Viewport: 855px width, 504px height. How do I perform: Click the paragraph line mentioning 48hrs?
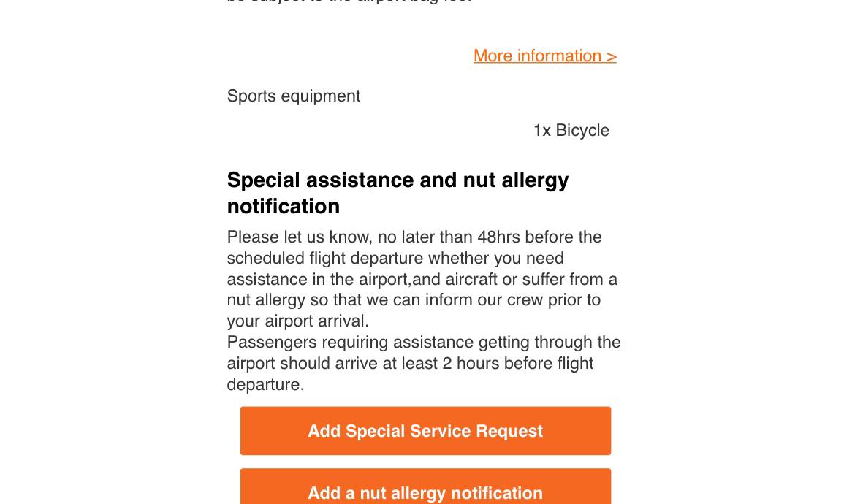click(414, 237)
